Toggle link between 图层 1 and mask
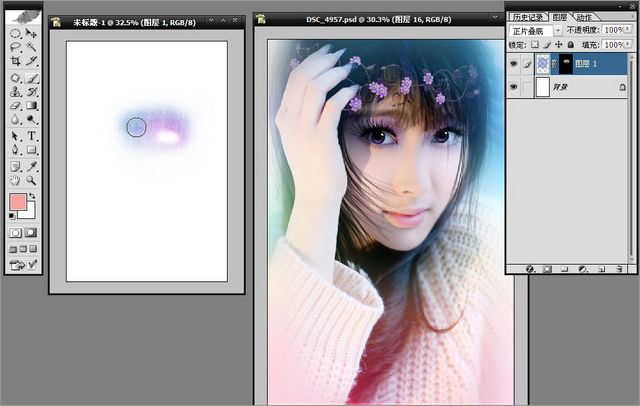This screenshot has width=640, height=406. [554, 64]
